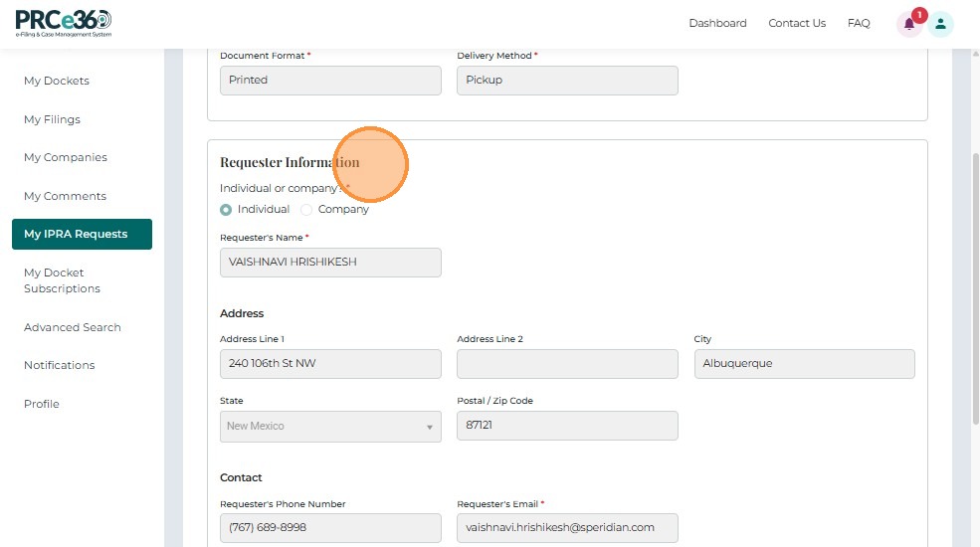This screenshot has width=980, height=547.
Task: Open the FAQ link
Action: point(859,23)
